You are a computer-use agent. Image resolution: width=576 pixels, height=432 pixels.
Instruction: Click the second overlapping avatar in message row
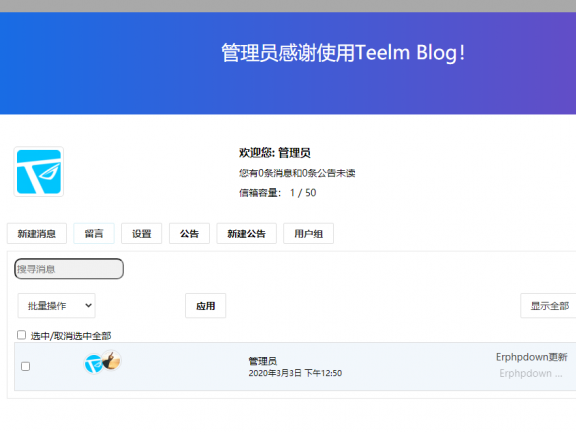click(x=111, y=360)
